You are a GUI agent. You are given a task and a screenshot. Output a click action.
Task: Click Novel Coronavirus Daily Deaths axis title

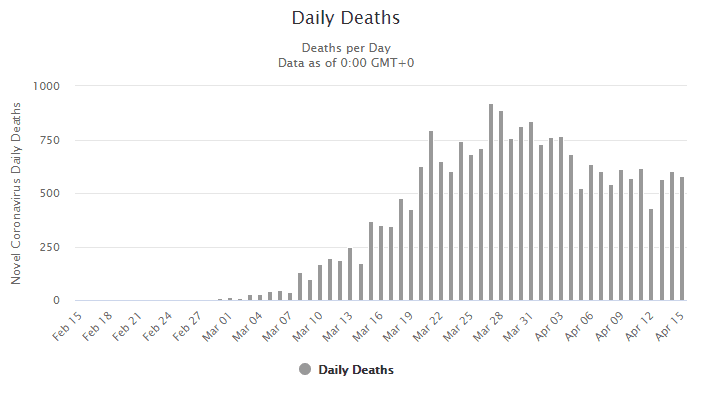point(16,193)
